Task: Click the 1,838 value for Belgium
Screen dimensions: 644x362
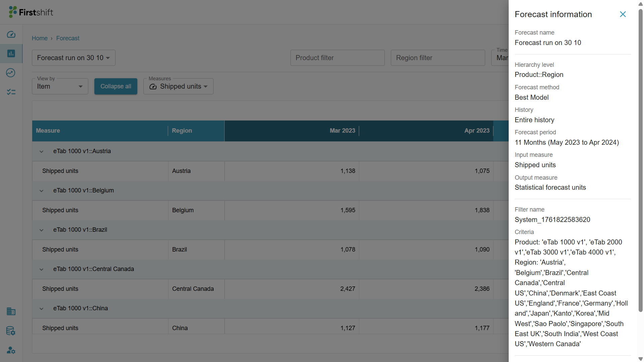Action: click(482, 210)
